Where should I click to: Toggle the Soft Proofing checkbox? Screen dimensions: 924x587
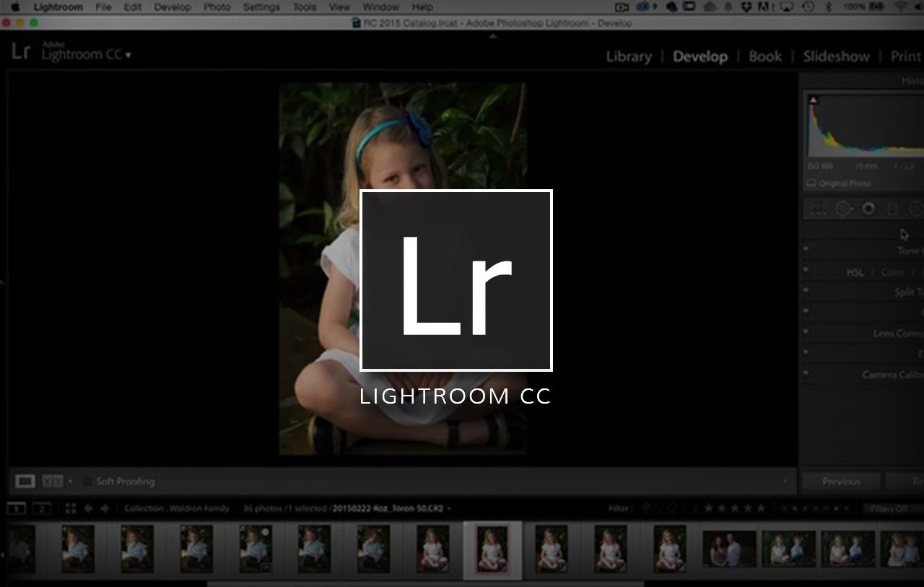point(87,481)
